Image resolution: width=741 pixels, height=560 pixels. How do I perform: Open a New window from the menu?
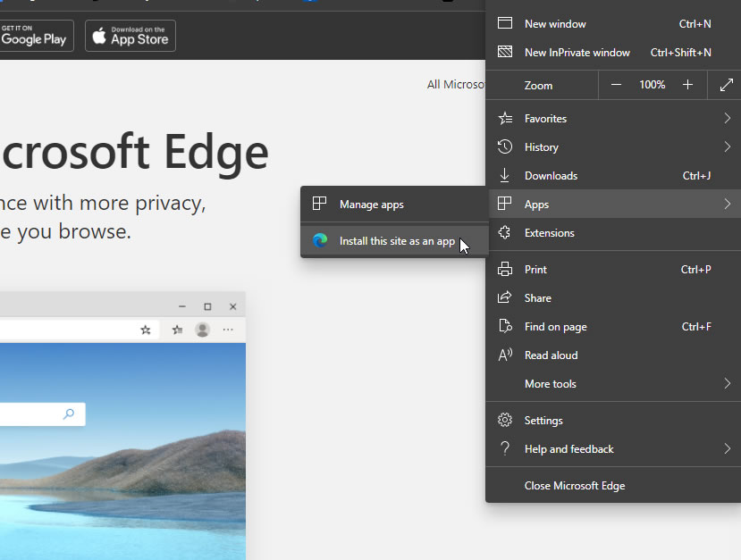(613, 23)
